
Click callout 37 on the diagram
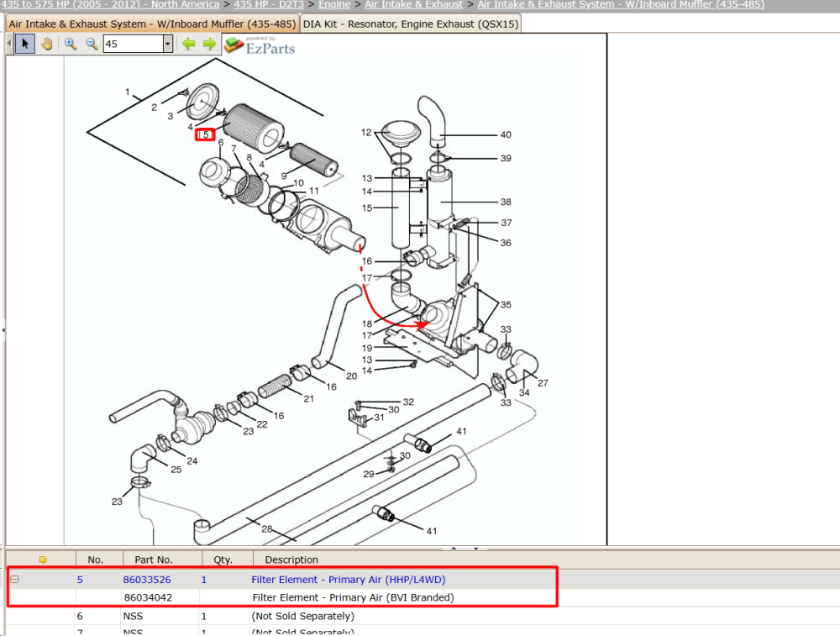(507, 223)
